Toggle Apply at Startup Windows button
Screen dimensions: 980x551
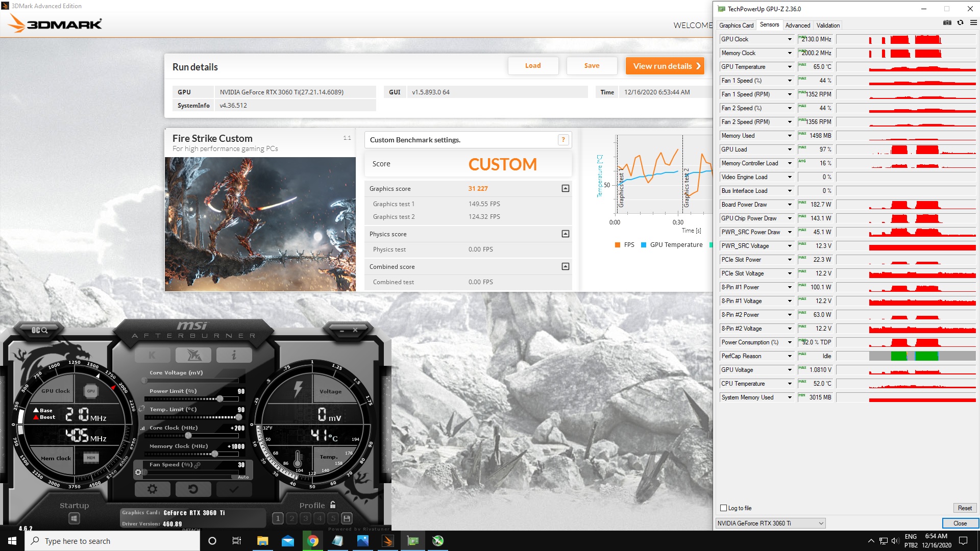pyautogui.click(x=74, y=518)
